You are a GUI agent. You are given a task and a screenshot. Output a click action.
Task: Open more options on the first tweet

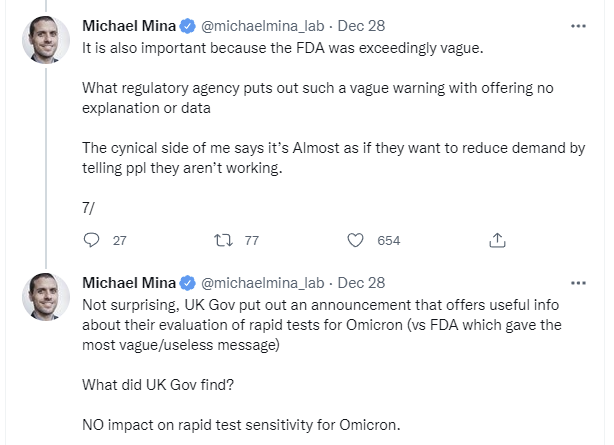click(x=578, y=25)
